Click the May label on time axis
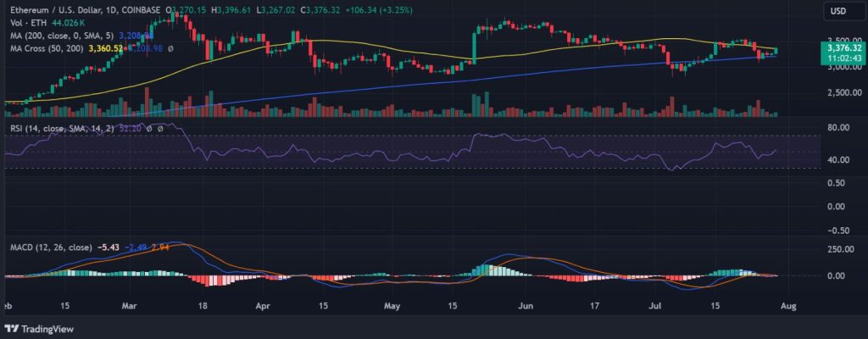This screenshot has height=339, width=868. click(392, 306)
